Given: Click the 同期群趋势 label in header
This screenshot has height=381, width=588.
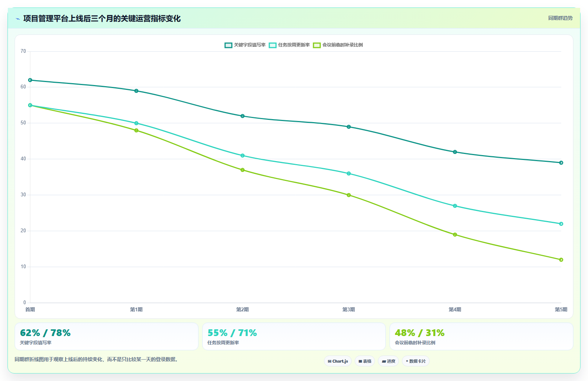Looking at the screenshot, I should click(560, 18).
